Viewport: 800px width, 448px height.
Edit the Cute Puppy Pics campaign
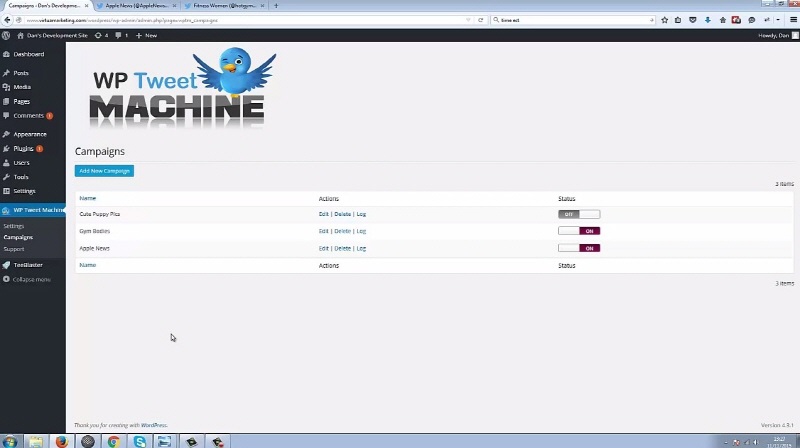point(323,214)
